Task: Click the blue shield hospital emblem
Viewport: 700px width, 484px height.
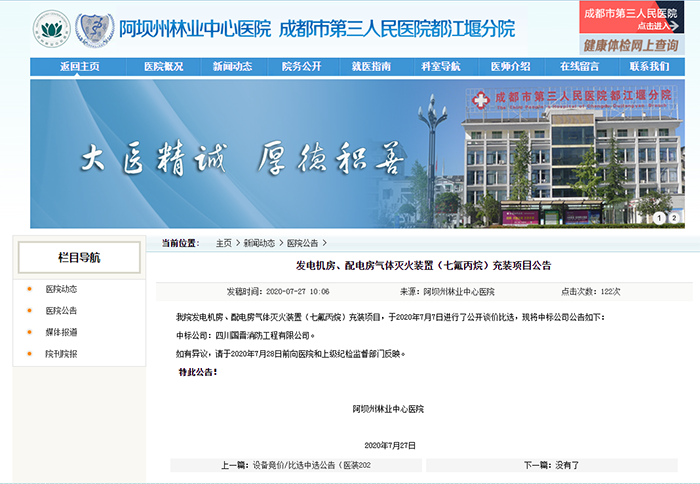Action: point(94,29)
